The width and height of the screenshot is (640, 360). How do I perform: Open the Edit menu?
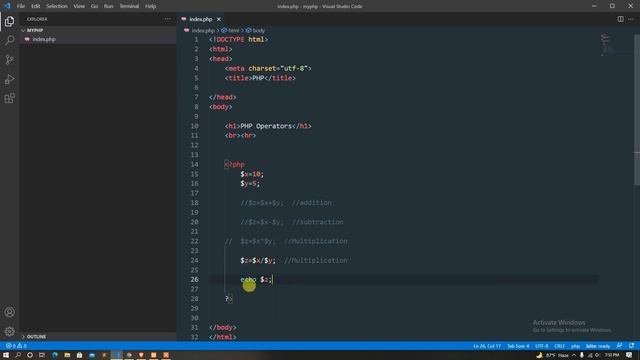tap(36, 6)
